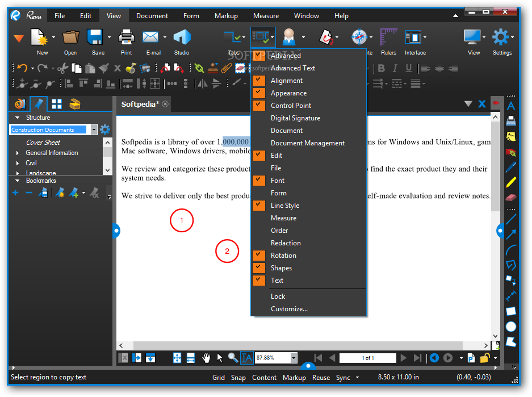Click the New document icon
The height and width of the screenshot is (397, 532).
tap(39, 37)
